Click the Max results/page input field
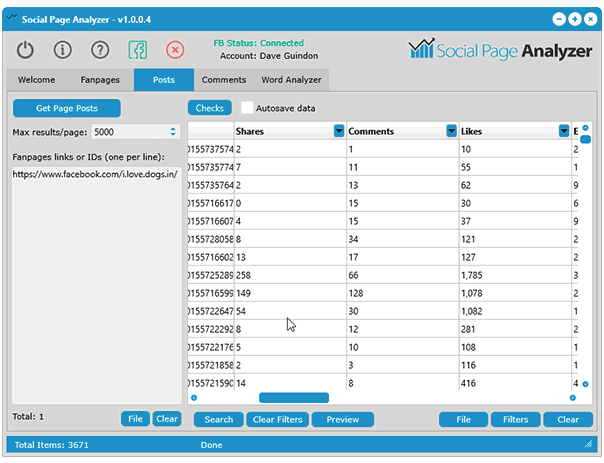 point(135,132)
